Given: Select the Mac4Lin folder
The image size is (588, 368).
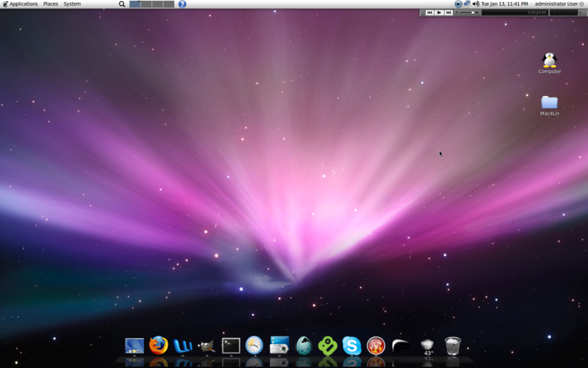Looking at the screenshot, I should 549,106.
